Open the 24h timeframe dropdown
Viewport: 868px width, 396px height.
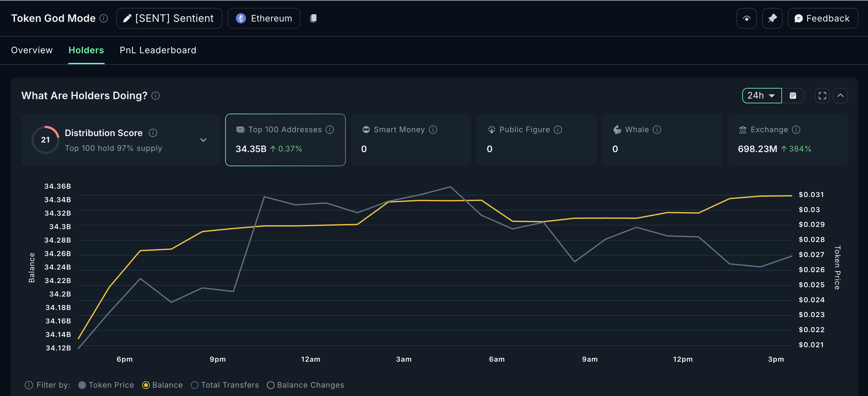[x=762, y=96]
